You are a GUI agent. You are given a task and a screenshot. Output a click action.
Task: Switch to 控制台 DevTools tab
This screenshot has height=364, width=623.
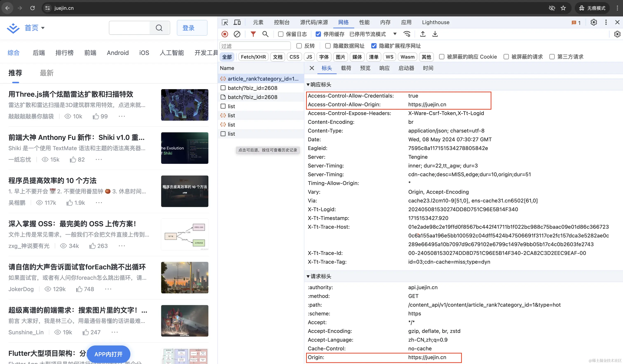pos(282,22)
